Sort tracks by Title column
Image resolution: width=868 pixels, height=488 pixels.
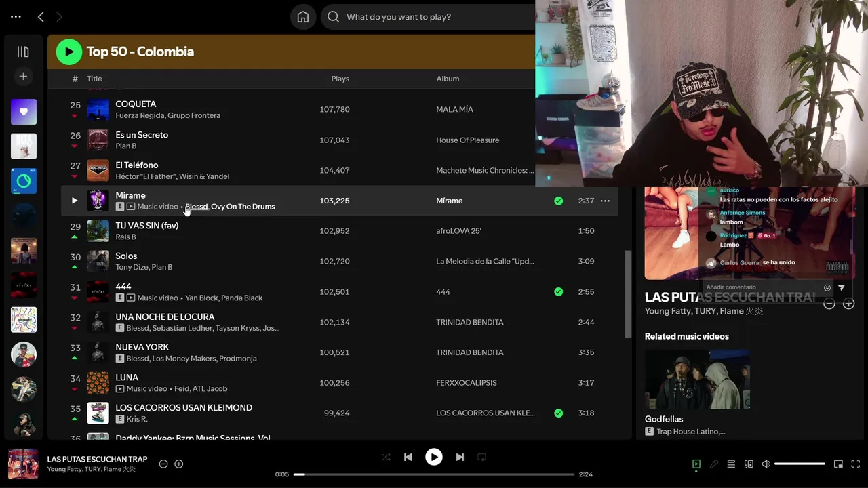[94, 79]
